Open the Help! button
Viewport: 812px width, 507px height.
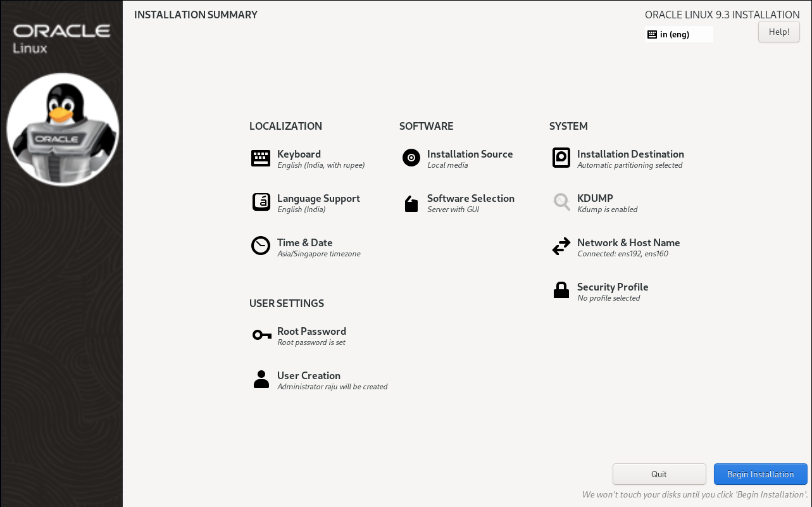(x=779, y=32)
